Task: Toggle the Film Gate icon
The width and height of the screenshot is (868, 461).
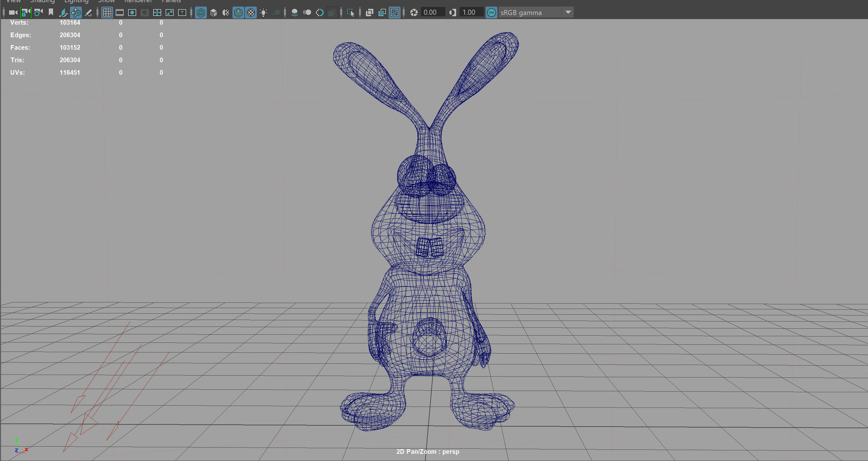Action: (120, 13)
